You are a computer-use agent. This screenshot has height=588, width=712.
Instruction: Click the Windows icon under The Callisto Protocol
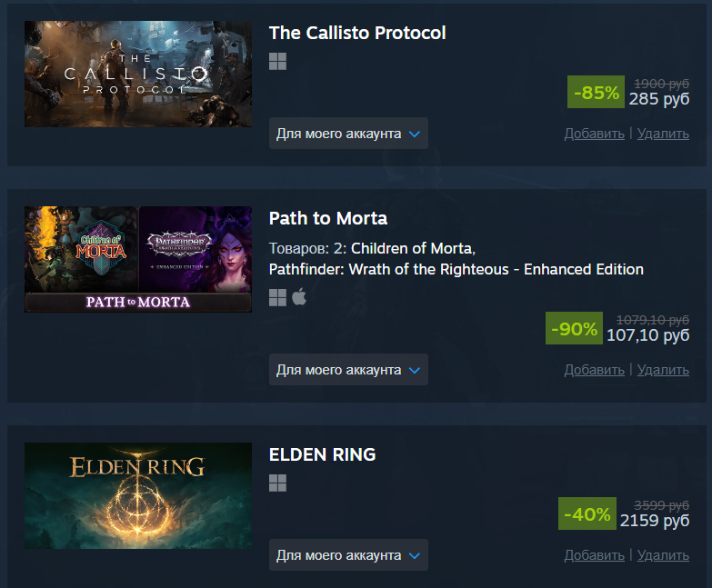tap(277, 61)
